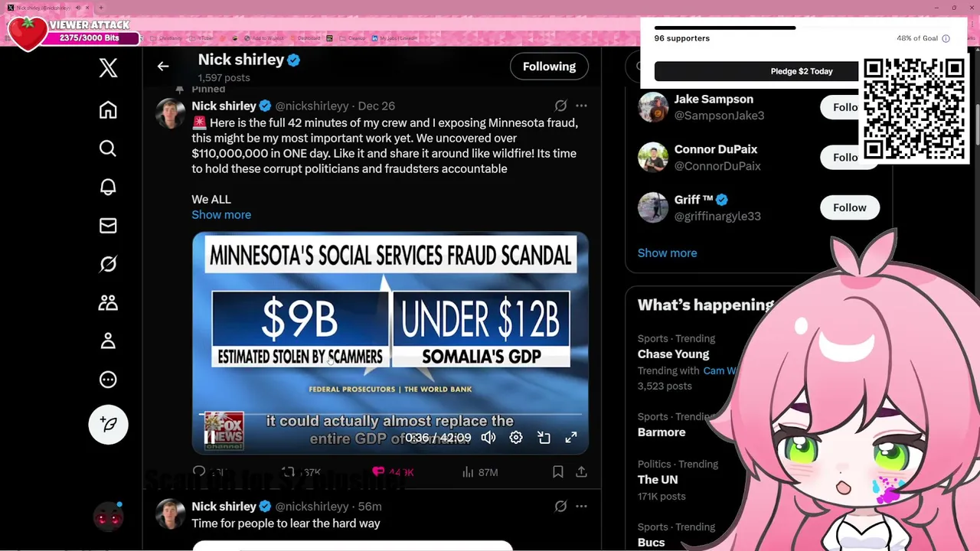Expand the video to fullscreen

[571, 438]
